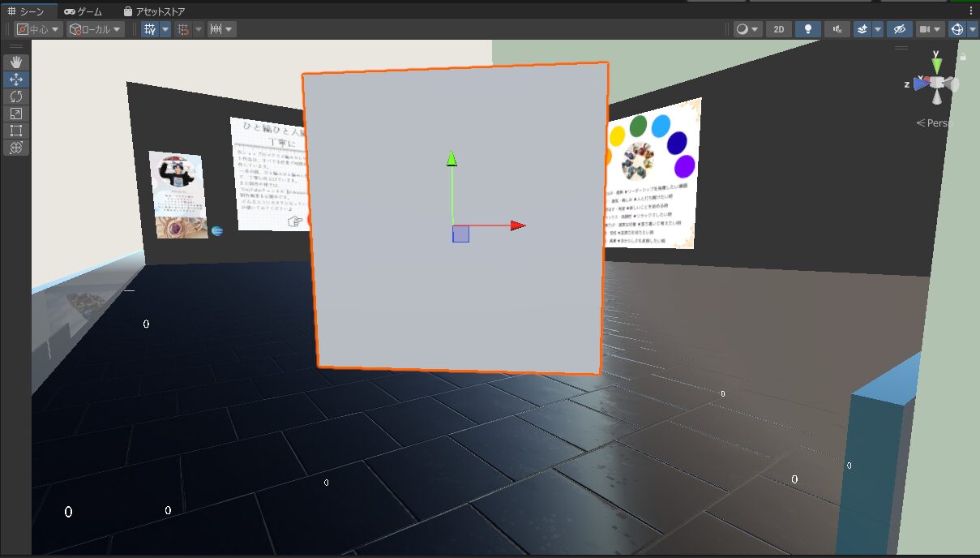The image size is (980, 558).
Task: Click the green Y axis cone on orientation gizmo
Action: coord(936,64)
